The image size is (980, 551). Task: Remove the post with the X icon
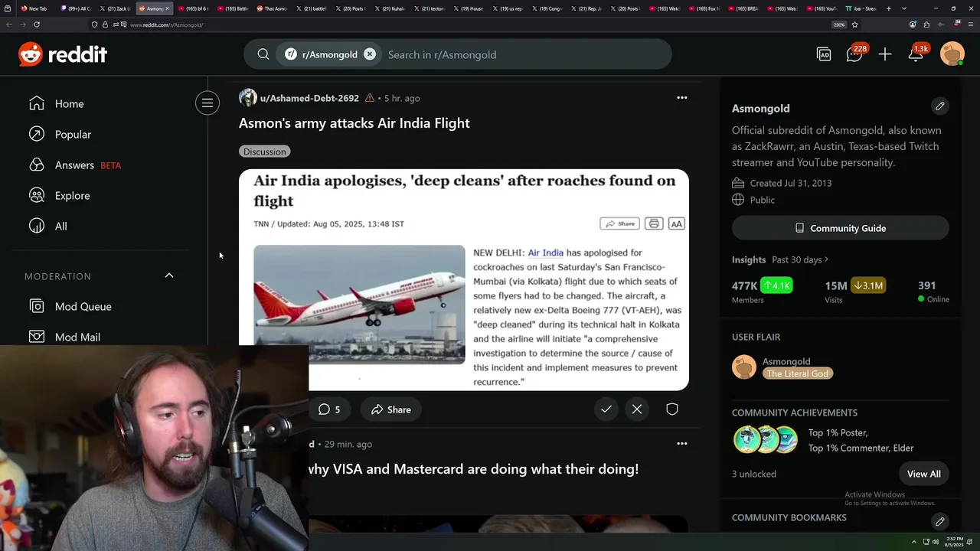coord(637,409)
